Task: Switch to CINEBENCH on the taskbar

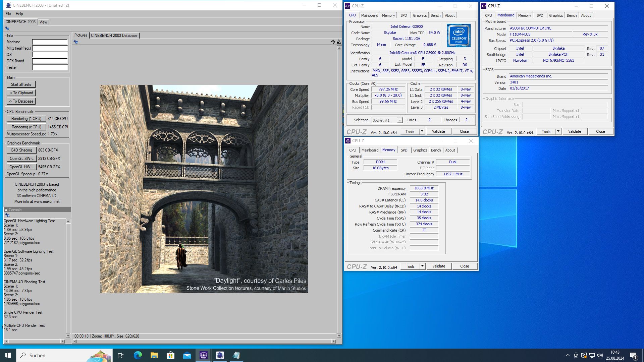Action: [220, 355]
